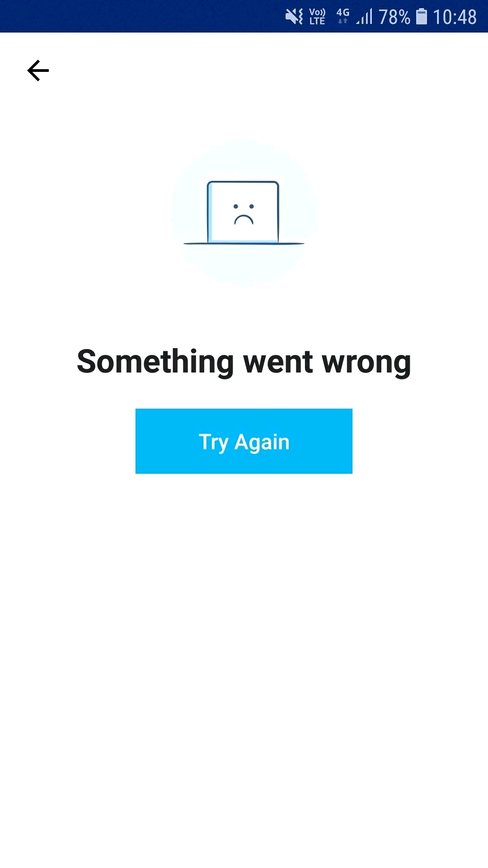Viewport: 488px width, 868px height.
Task: Tap the VoLTE indicator in status bar
Action: [x=317, y=17]
